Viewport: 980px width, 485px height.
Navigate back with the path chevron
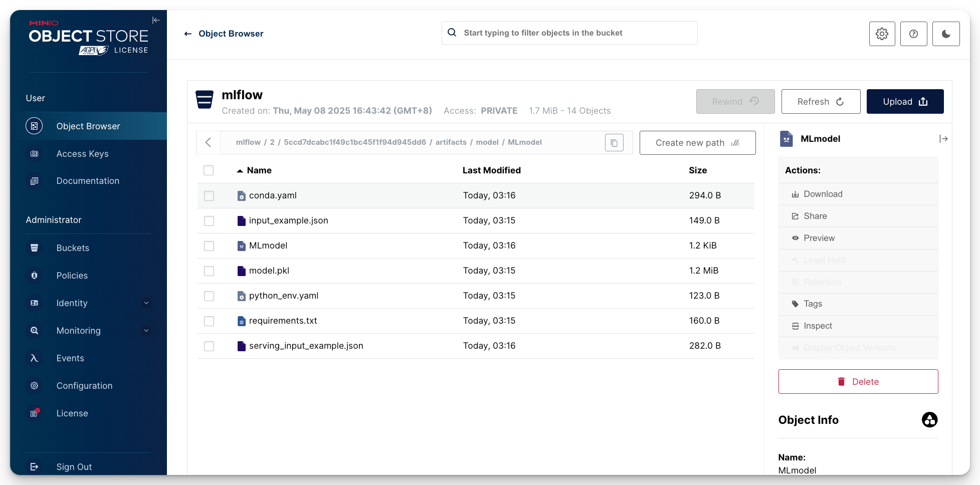pyautogui.click(x=208, y=142)
